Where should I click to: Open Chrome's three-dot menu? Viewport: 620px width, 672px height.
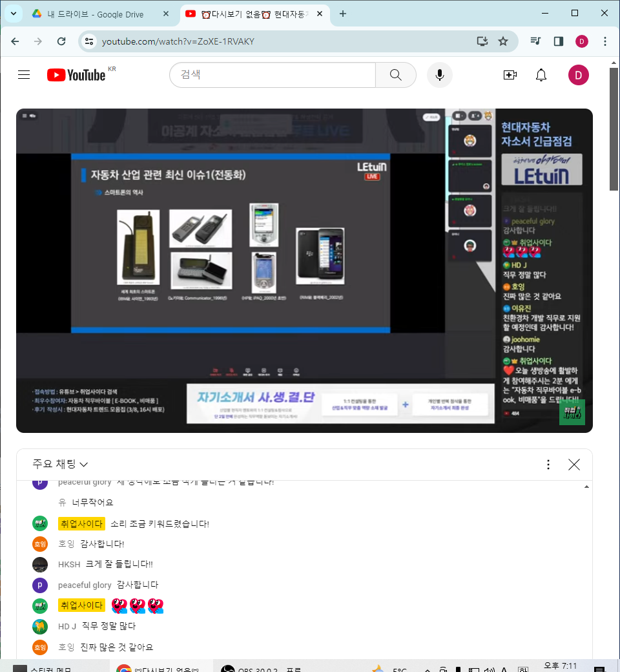[605, 41]
